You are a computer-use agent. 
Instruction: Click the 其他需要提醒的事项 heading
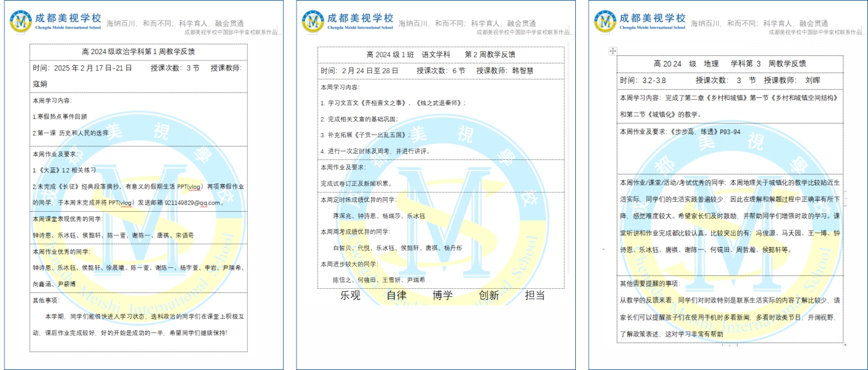[x=650, y=283]
